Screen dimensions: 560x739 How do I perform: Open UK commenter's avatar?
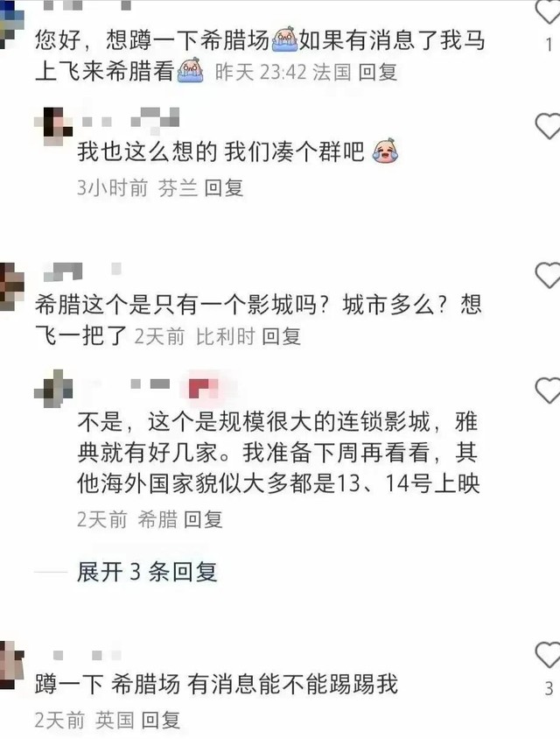pyautogui.click(x=11, y=665)
